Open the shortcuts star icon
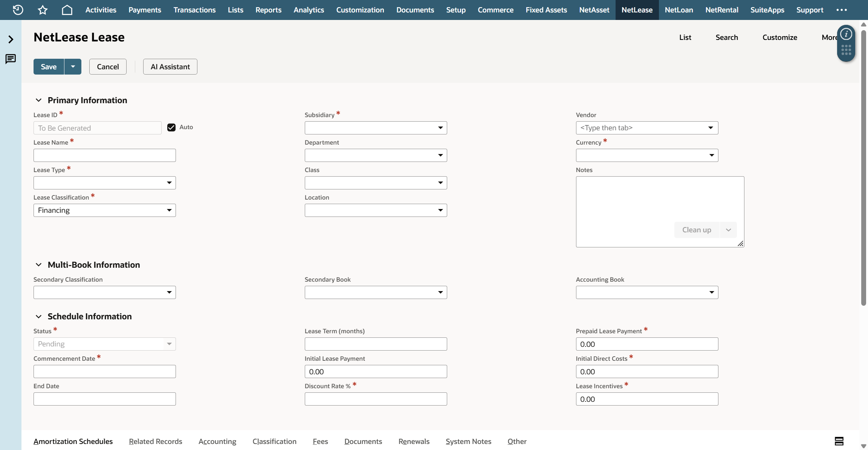 [43, 10]
